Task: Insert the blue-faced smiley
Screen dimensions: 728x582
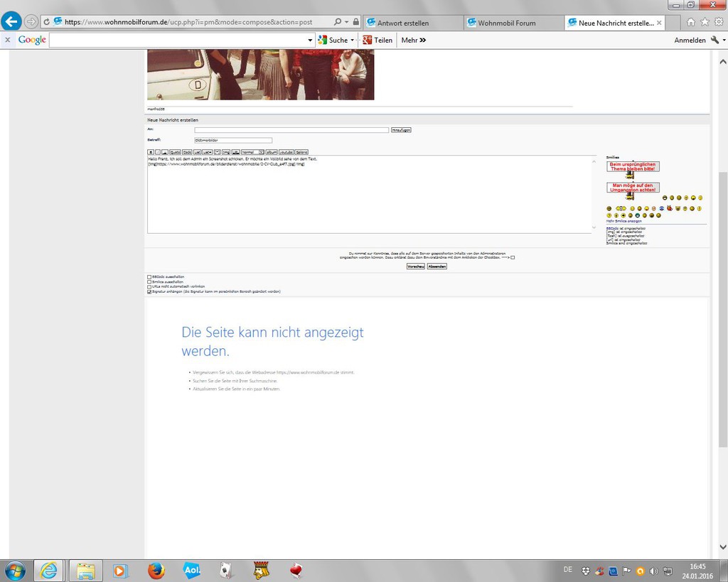Action: click(662, 208)
